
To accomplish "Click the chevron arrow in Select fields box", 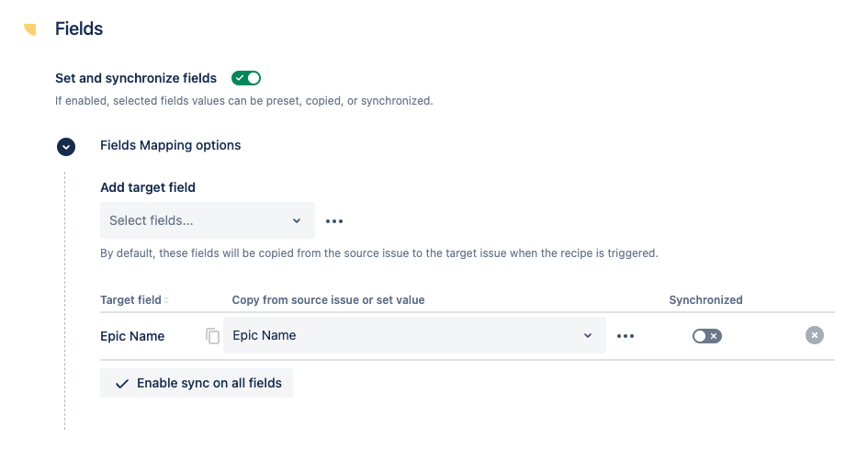I will point(297,221).
